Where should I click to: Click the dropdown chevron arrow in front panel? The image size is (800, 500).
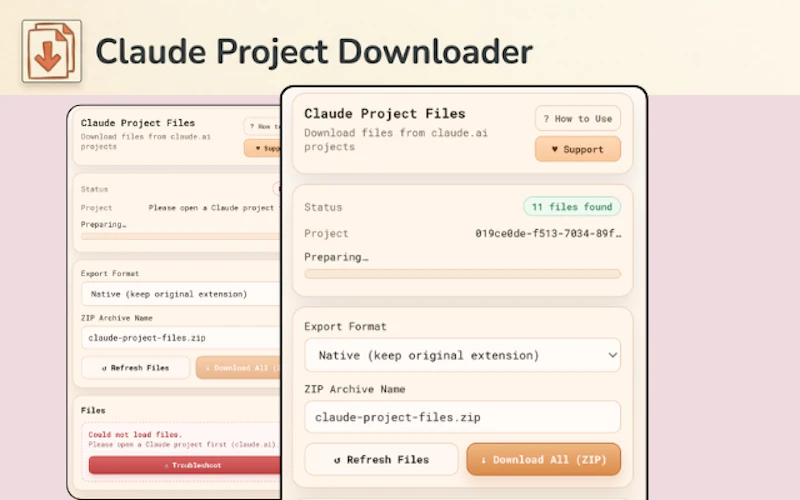[x=612, y=355]
